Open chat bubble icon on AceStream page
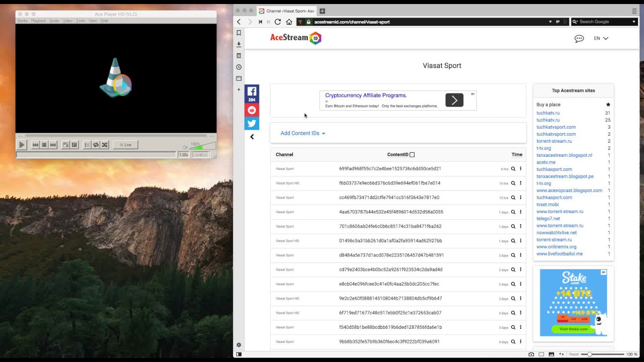Viewport: 644px width, 362px height. pyautogui.click(x=579, y=38)
